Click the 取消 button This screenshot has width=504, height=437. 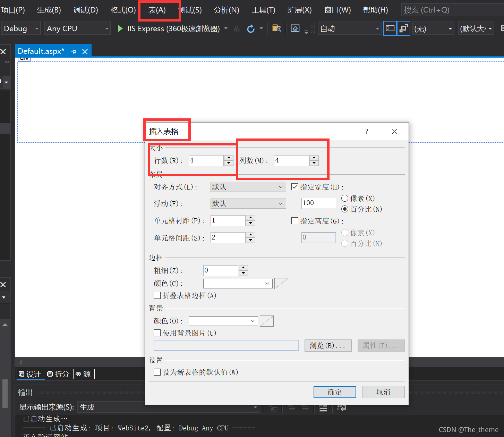[383, 392]
